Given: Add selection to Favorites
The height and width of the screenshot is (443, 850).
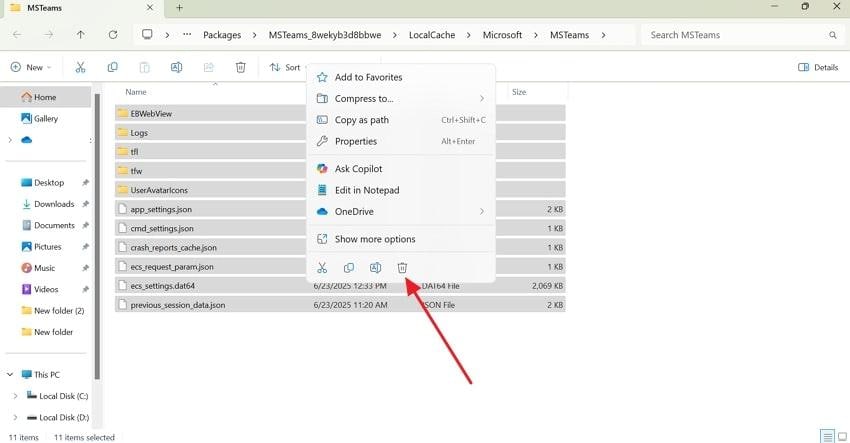Looking at the screenshot, I should coord(401,77).
